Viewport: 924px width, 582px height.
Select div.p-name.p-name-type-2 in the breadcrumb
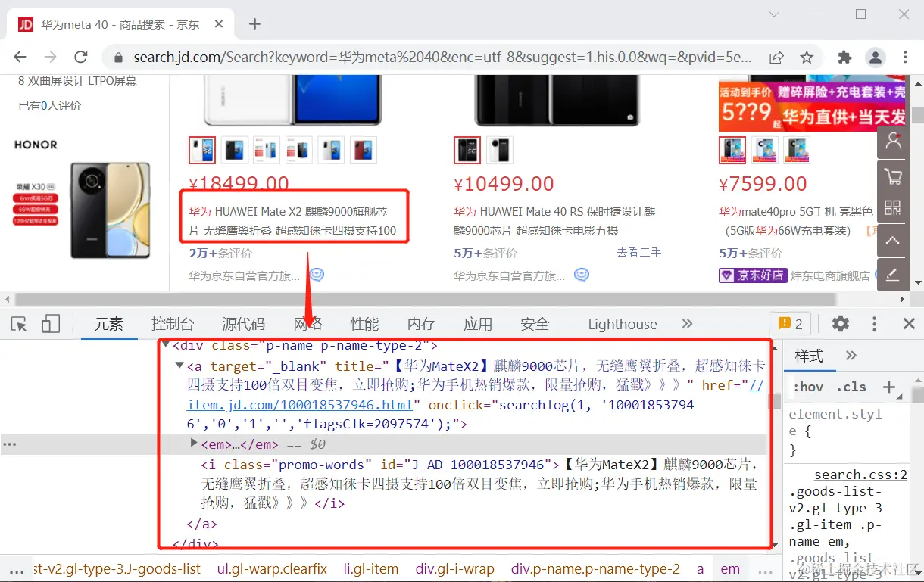point(595,569)
